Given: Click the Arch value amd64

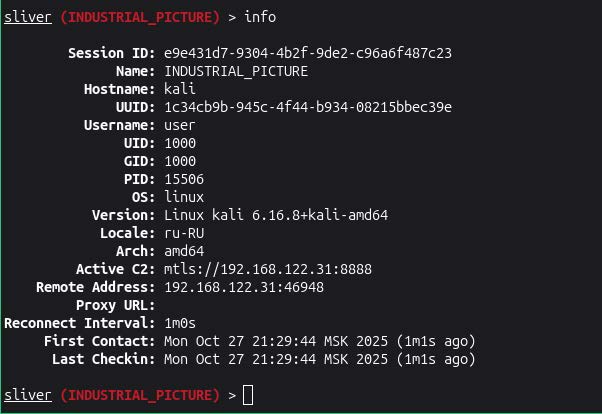Looking at the screenshot, I should [184, 251].
